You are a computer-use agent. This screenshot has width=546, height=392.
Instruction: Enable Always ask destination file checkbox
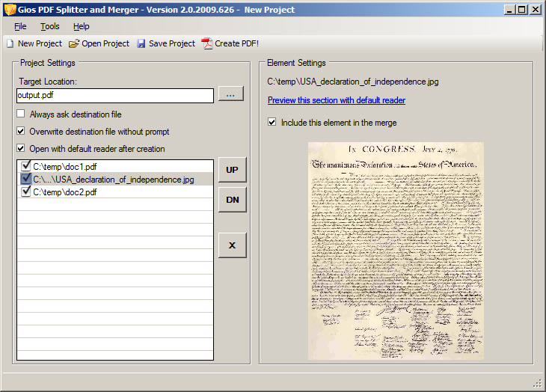(21, 114)
